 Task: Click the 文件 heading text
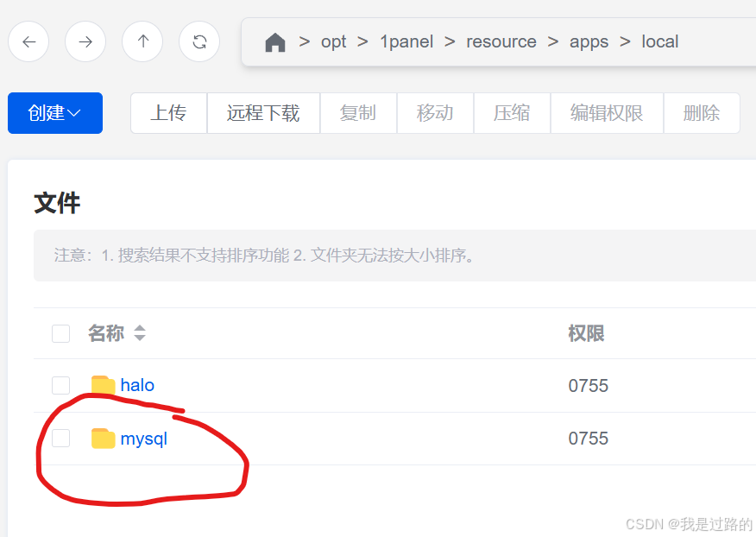pyautogui.click(x=57, y=203)
